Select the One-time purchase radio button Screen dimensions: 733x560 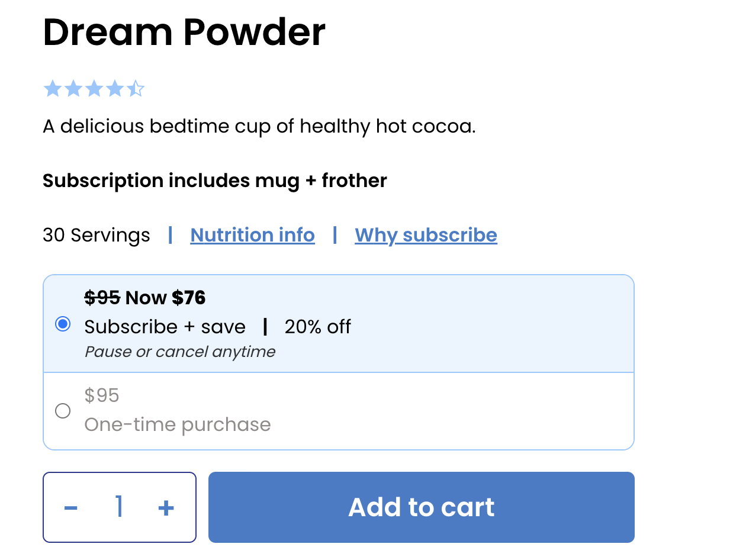pos(63,411)
